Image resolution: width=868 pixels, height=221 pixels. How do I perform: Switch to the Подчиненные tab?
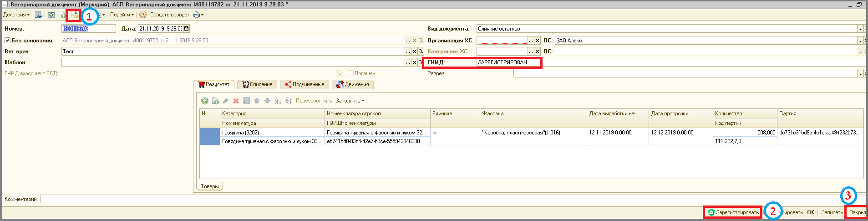click(305, 84)
